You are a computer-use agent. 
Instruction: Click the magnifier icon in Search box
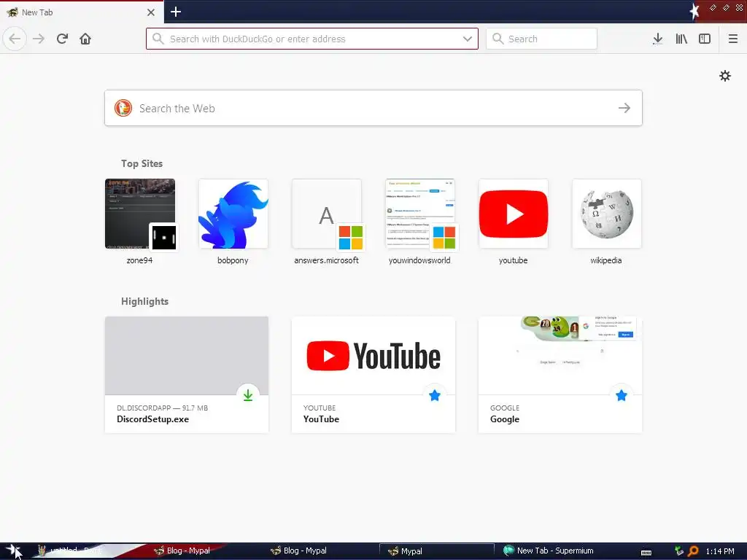coord(498,39)
